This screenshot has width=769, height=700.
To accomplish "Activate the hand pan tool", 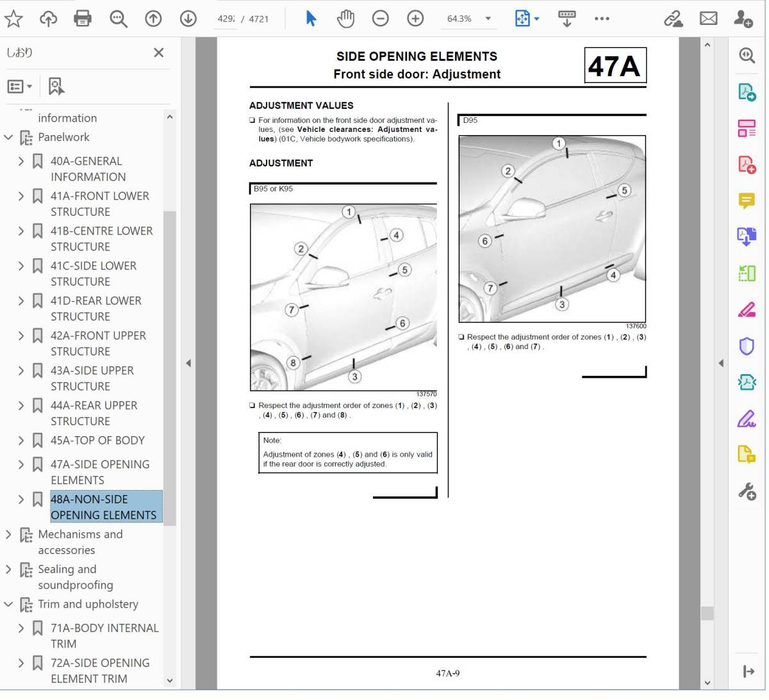I will (345, 19).
